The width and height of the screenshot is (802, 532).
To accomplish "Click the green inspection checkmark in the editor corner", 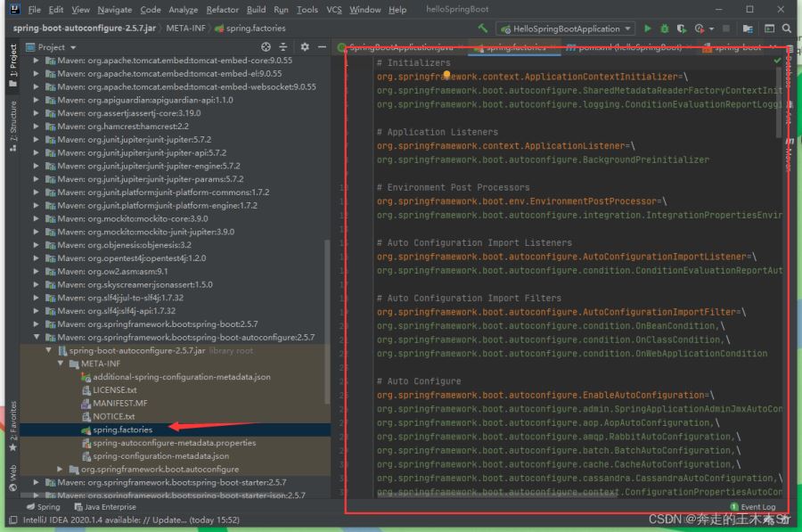I will [777, 61].
